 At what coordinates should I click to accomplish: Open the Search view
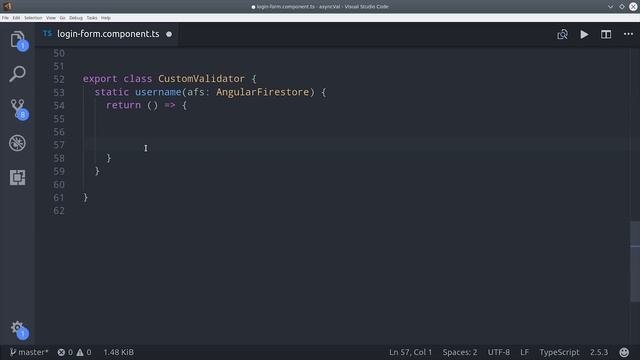[x=18, y=74]
